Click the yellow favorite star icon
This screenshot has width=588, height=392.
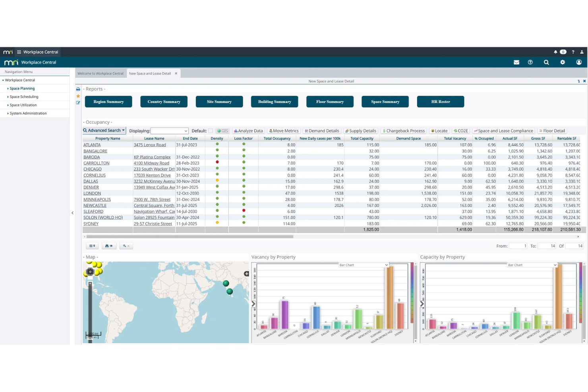(x=78, y=96)
